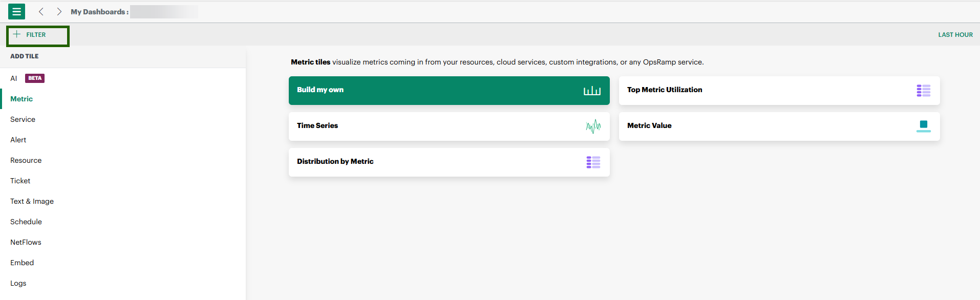This screenshot has width=980, height=300.
Task: Choose the Alert tile category
Action: 18,140
